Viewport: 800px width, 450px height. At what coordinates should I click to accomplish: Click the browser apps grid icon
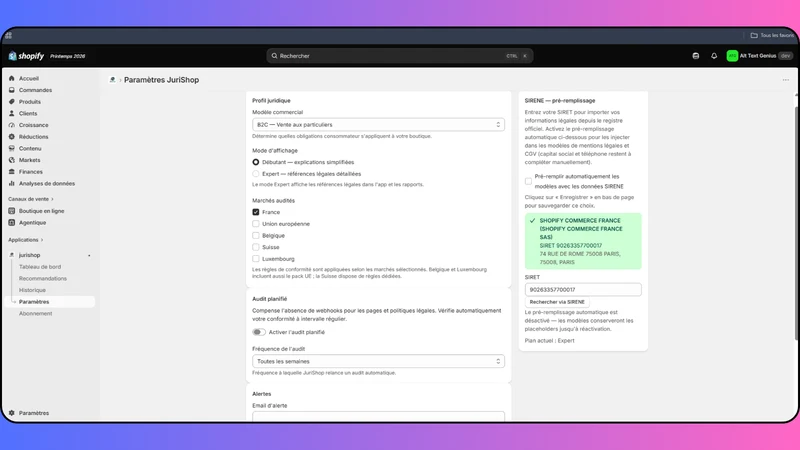[9, 36]
